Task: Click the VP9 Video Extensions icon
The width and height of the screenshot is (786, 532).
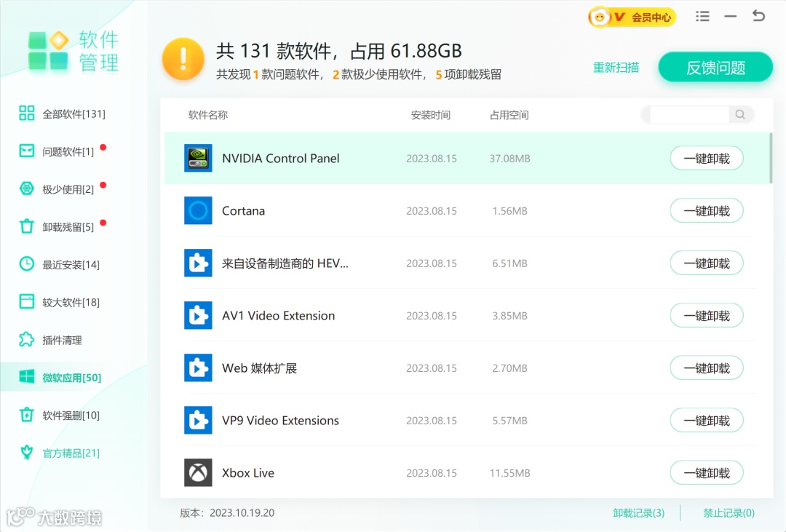Action: 198,420
